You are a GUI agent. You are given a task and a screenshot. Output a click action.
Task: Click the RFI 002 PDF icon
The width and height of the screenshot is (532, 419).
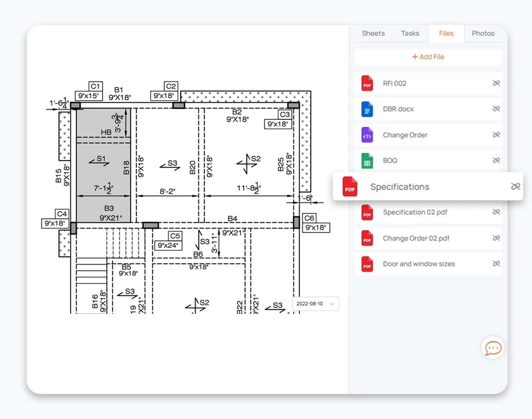(367, 83)
